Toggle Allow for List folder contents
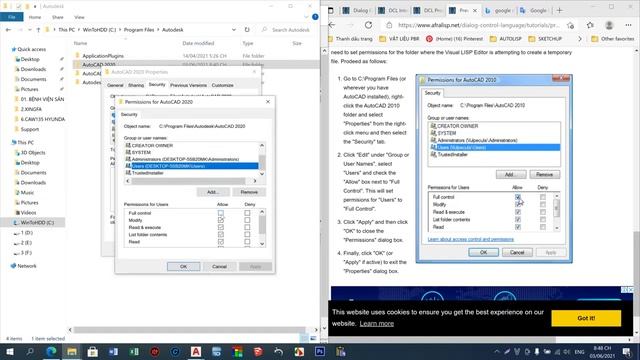The width and height of the screenshot is (640, 360). 221,235
